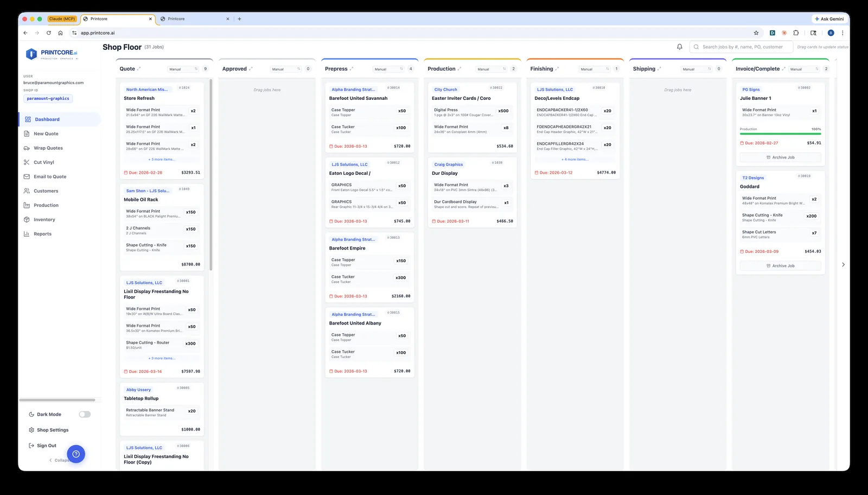Open Shop Settings
Image resolution: width=868 pixels, height=495 pixels.
tap(49, 430)
